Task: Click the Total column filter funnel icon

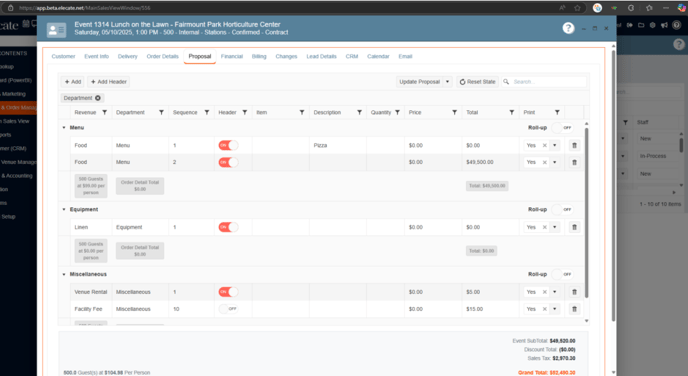Action: pyautogui.click(x=512, y=112)
